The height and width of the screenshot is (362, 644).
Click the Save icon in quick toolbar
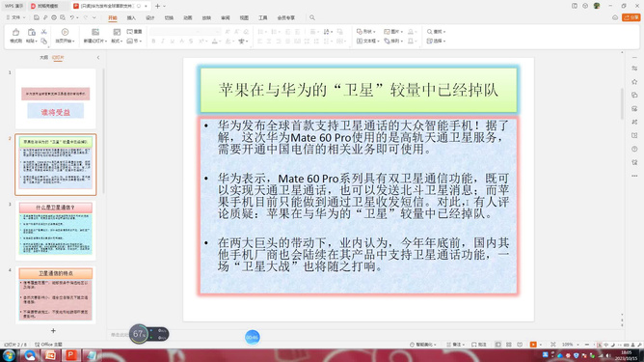coord(37,17)
